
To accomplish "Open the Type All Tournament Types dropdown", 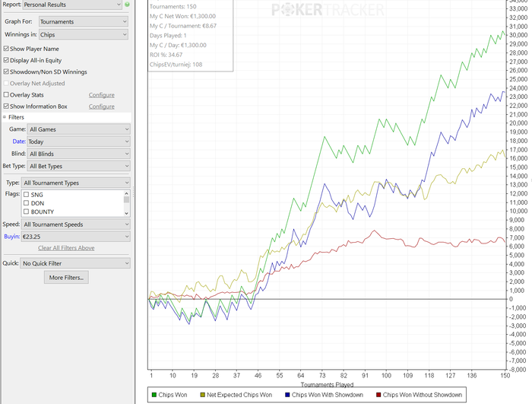I will (76, 183).
